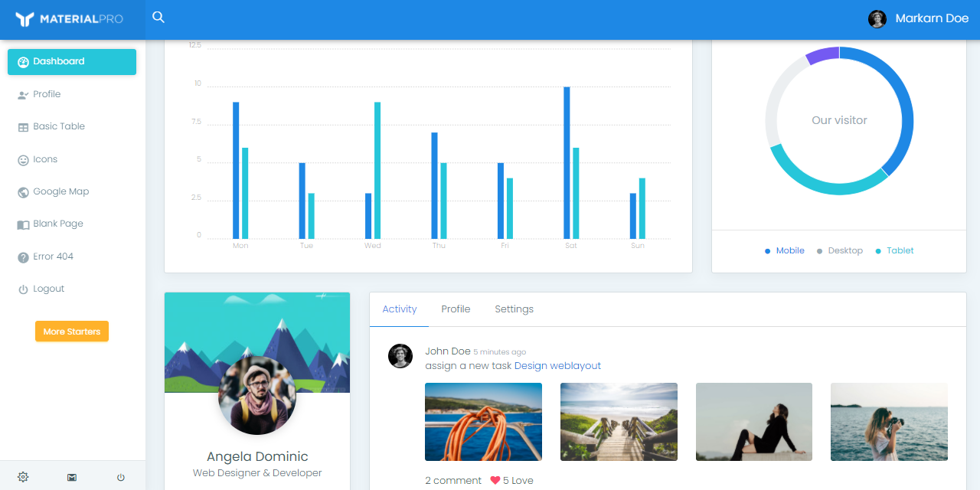Open the Design weblayout task link

[557, 365]
